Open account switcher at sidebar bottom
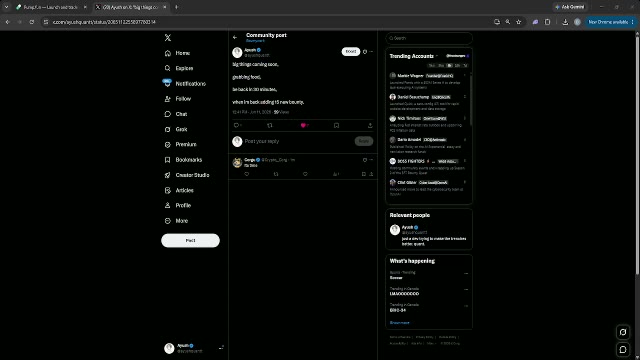 [x=194, y=348]
